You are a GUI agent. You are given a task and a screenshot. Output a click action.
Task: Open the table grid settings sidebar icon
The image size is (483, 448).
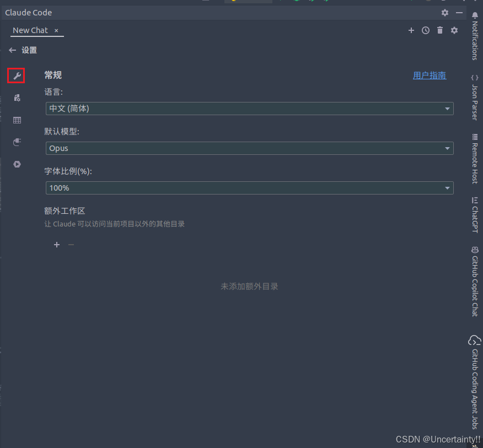pos(17,120)
